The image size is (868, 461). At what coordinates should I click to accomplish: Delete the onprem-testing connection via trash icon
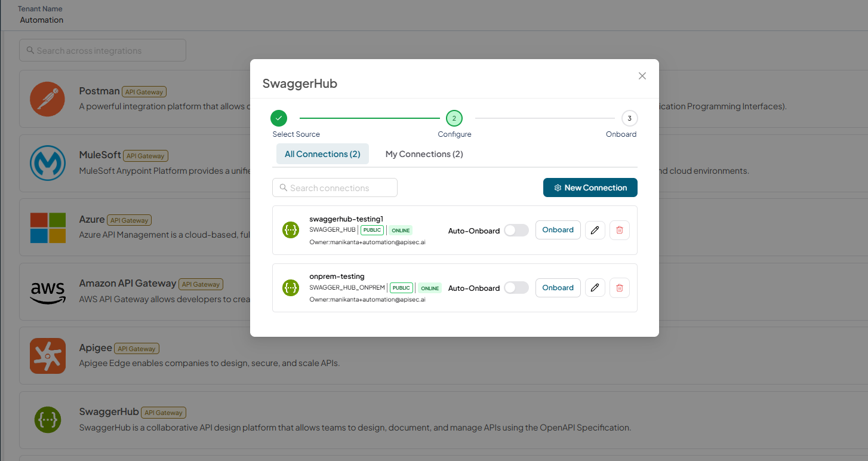[x=619, y=288]
